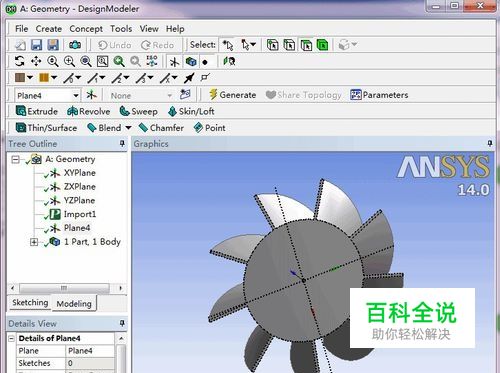Click the Previous View green magnifier
Viewport: 500px width, 373px height.
(119, 61)
